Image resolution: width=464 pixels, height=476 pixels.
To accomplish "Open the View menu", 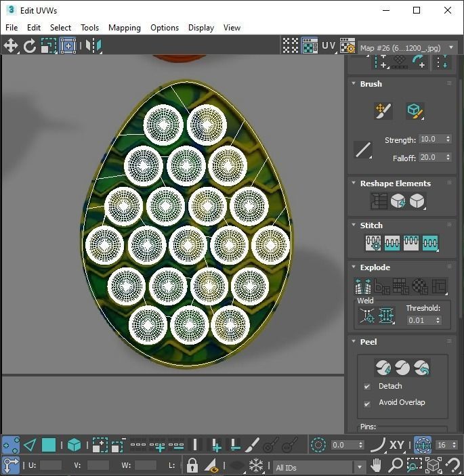I will tap(232, 28).
